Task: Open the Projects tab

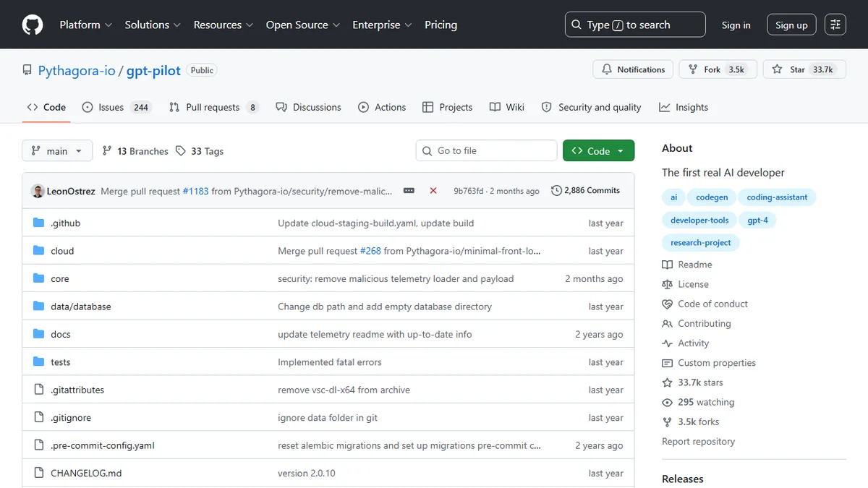Action: [447, 107]
